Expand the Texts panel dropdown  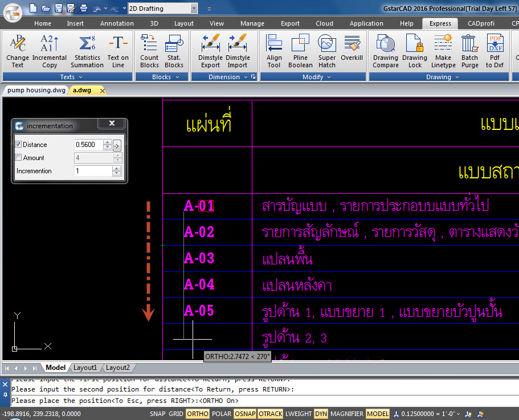(80, 77)
